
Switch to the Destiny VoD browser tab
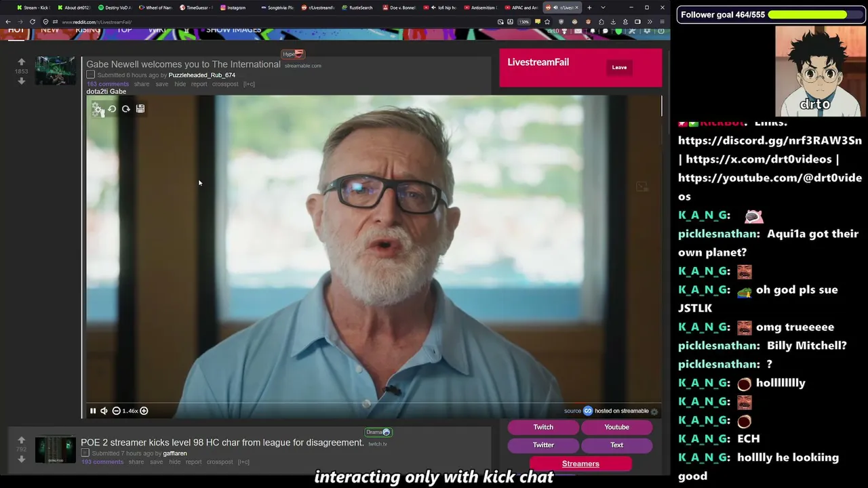115,7
